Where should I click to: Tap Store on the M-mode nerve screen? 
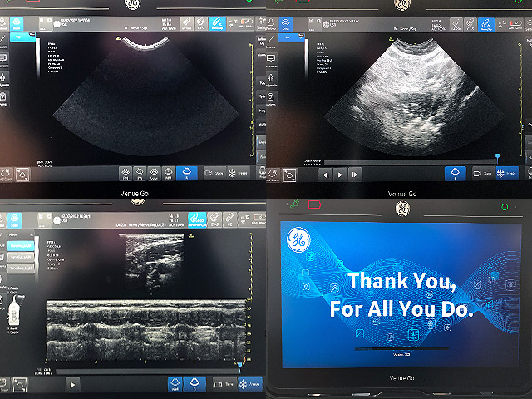[224, 384]
